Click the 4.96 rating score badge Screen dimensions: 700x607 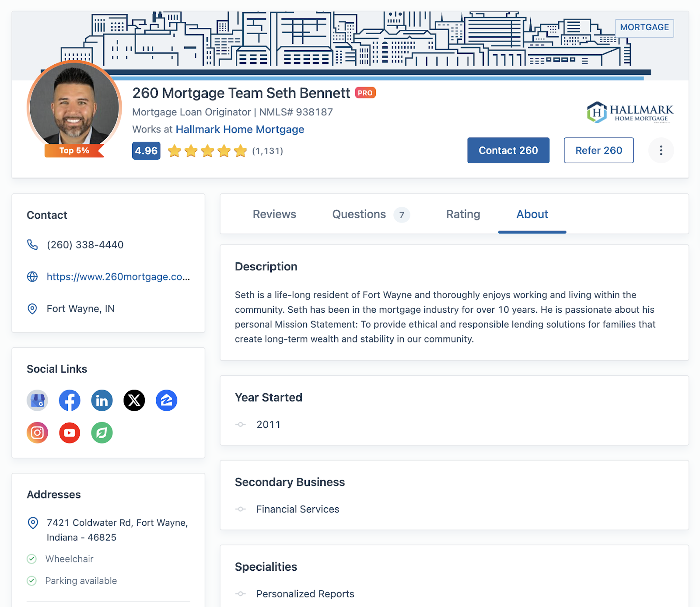[x=146, y=151]
